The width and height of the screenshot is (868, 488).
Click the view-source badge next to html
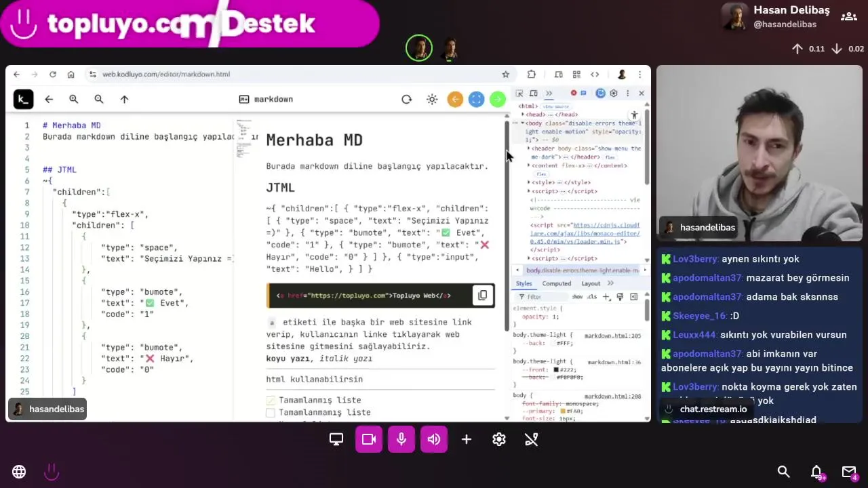pyautogui.click(x=555, y=106)
